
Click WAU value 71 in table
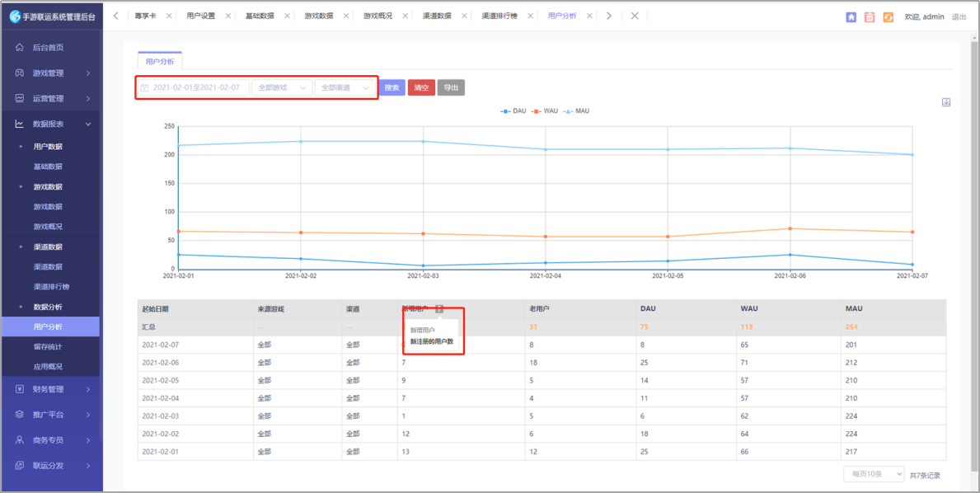(x=745, y=363)
